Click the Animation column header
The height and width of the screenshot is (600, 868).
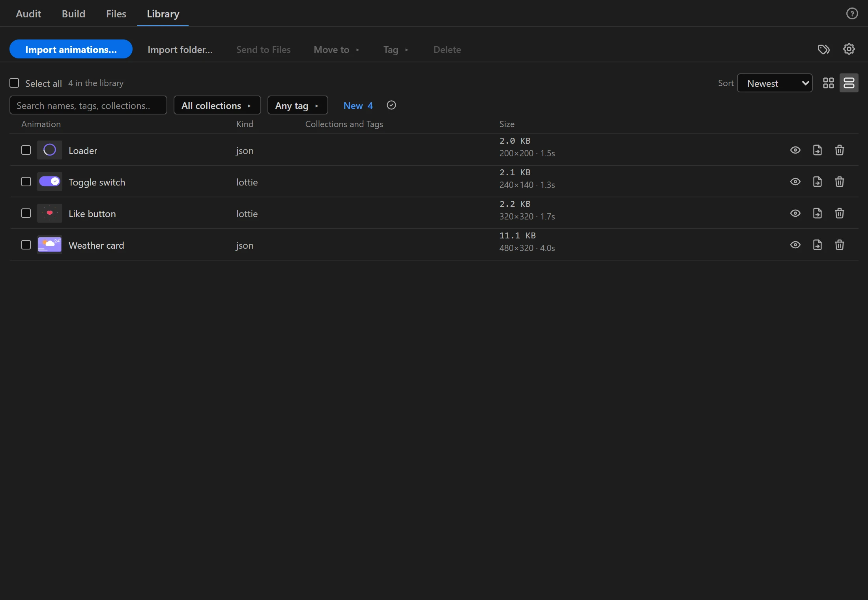pos(41,124)
